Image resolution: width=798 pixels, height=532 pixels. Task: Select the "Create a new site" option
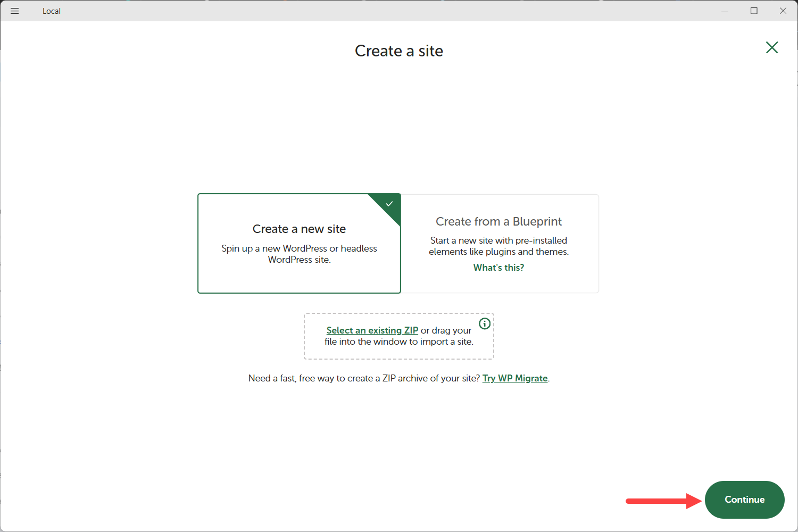pyautogui.click(x=299, y=229)
